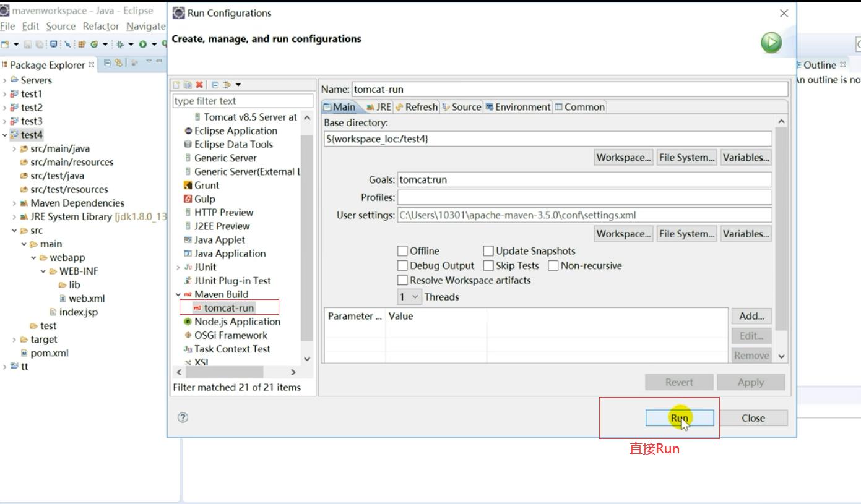This screenshot has height=504, width=861.
Task: Open the Package Explorer View Menu triangle
Action: pos(149,61)
